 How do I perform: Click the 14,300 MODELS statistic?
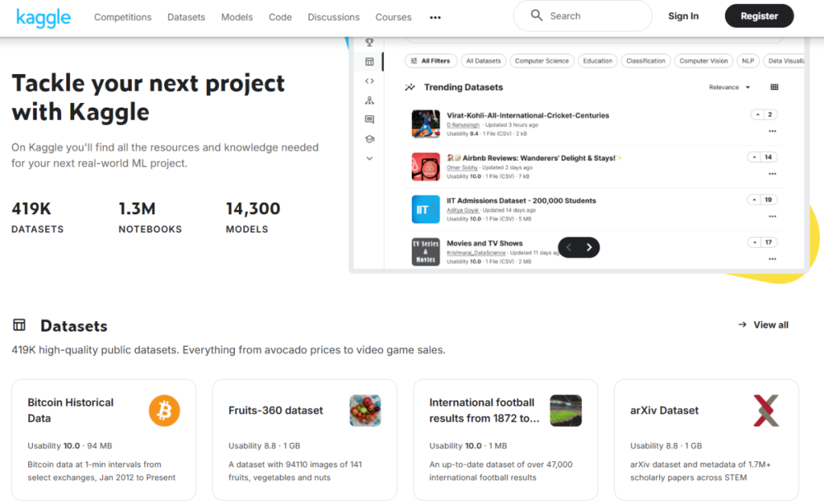pos(253,217)
